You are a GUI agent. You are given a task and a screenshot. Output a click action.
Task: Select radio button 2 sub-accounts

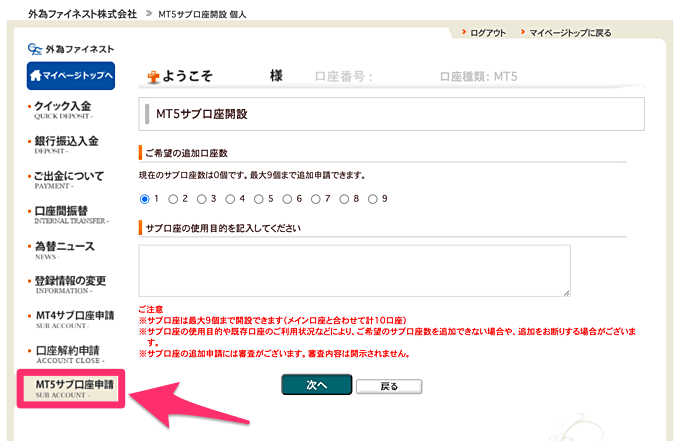click(x=173, y=199)
